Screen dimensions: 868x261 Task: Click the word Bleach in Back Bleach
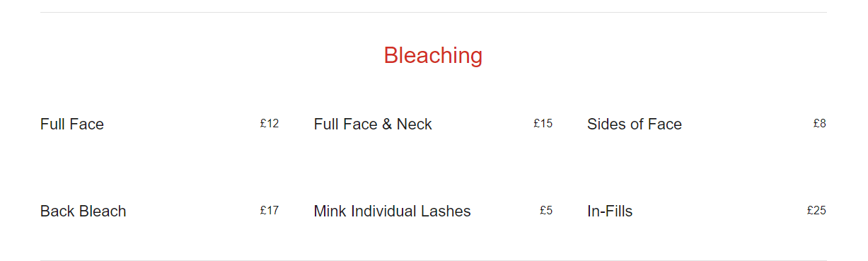point(102,211)
